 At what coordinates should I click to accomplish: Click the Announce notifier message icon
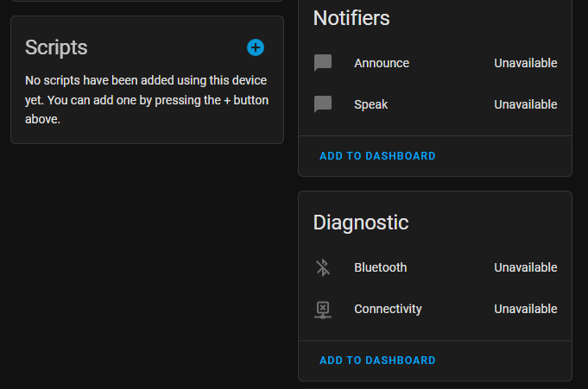(323, 63)
